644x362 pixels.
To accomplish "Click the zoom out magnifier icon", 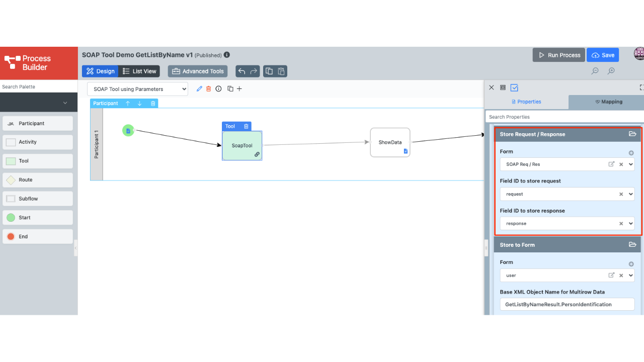I will coord(595,71).
